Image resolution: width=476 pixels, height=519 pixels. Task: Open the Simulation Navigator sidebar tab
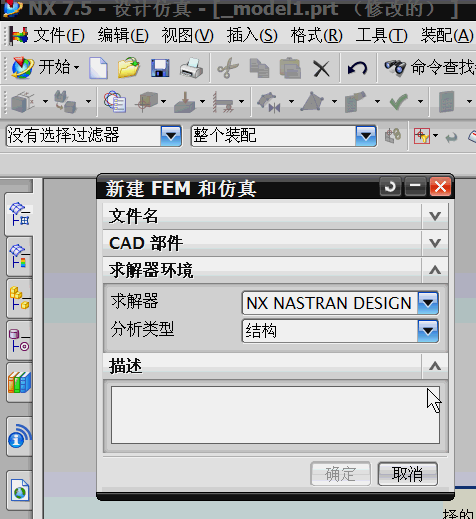pos(20,214)
